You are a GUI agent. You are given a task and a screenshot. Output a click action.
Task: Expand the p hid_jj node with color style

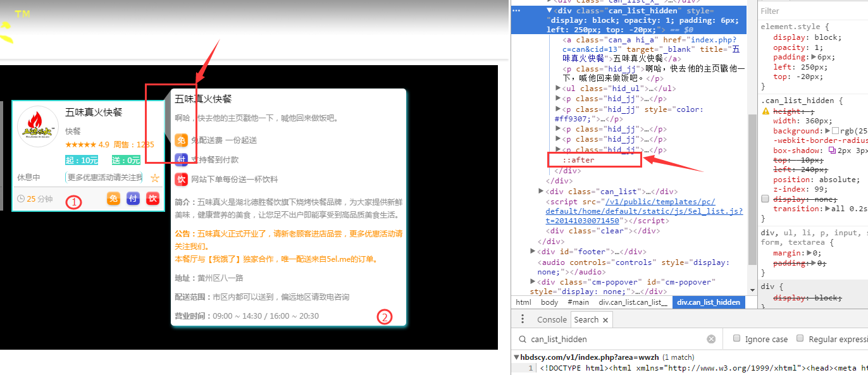point(558,109)
